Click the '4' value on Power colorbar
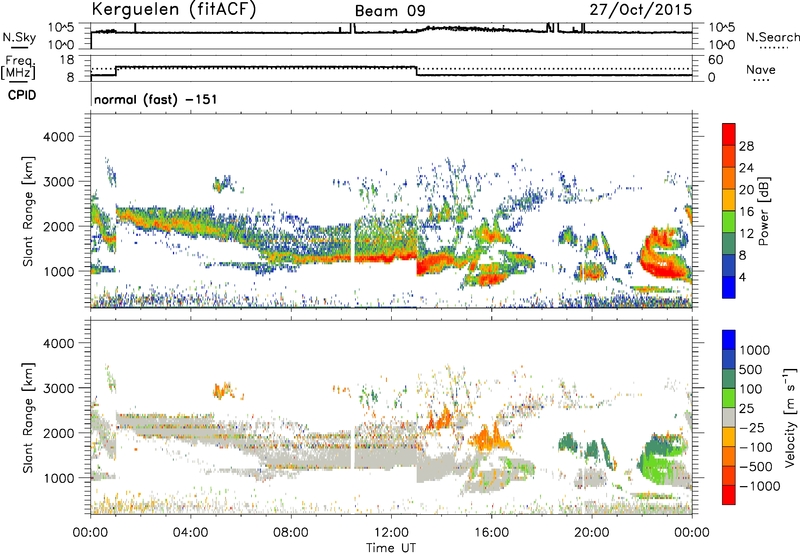Image resolution: width=800 pixels, height=554 pixels. pos(742,277)
